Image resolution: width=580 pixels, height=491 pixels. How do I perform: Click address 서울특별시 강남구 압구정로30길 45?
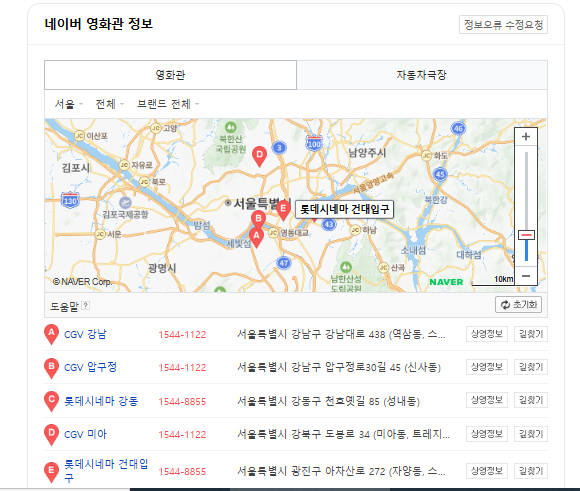tap(339, 367)
